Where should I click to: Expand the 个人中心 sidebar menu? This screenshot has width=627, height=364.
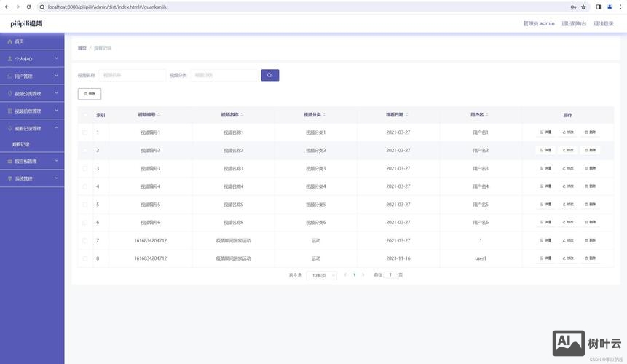(31, 59)
